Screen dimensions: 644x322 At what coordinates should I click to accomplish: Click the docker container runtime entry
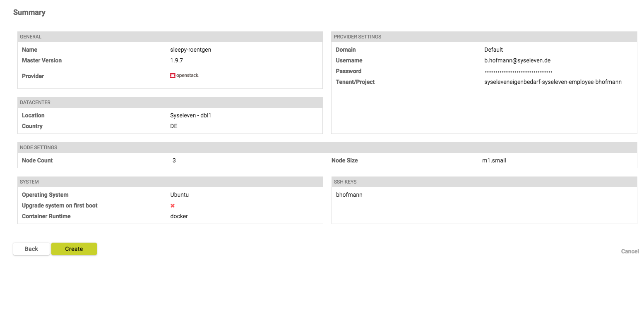point(179,216)
